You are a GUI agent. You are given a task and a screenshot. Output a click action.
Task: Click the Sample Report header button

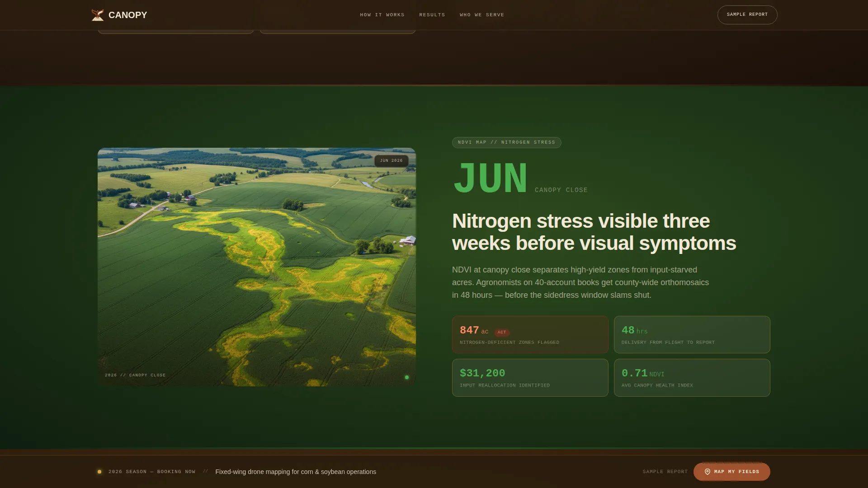click(x=747, y=15)
